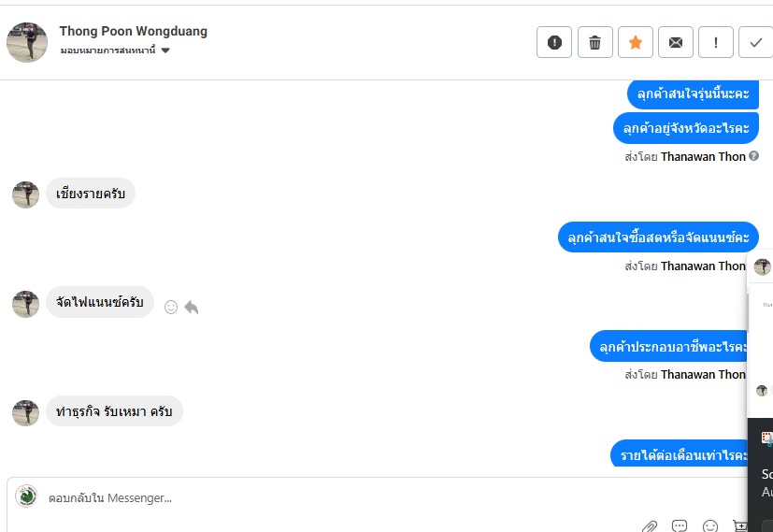Expand the assign conversation dropdown arrow
The width and height of the screenshot is (773, 532).
tap(165, 50)
